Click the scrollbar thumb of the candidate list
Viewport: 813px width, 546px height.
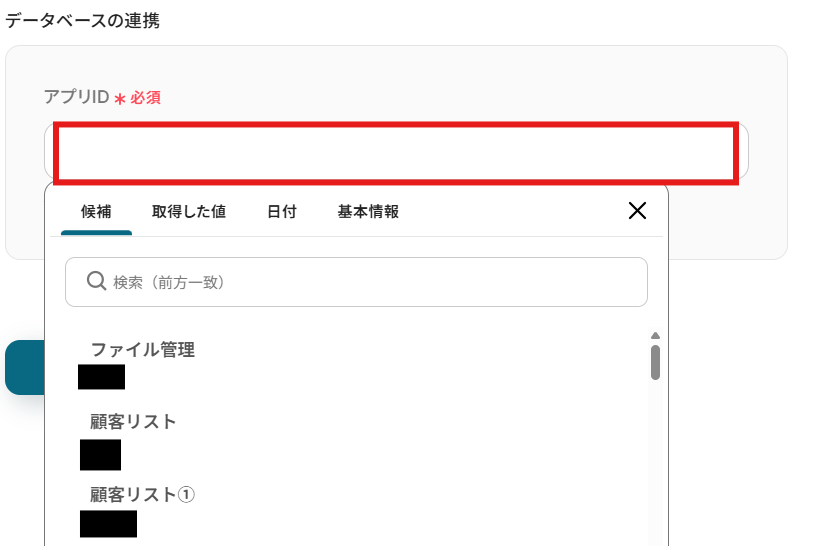(655, 362)
